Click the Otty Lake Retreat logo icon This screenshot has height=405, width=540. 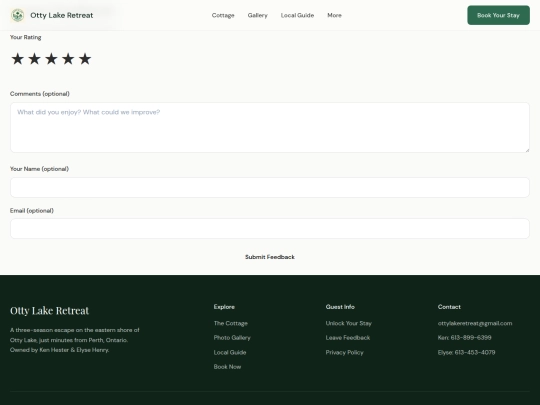[x=18, y=15]
